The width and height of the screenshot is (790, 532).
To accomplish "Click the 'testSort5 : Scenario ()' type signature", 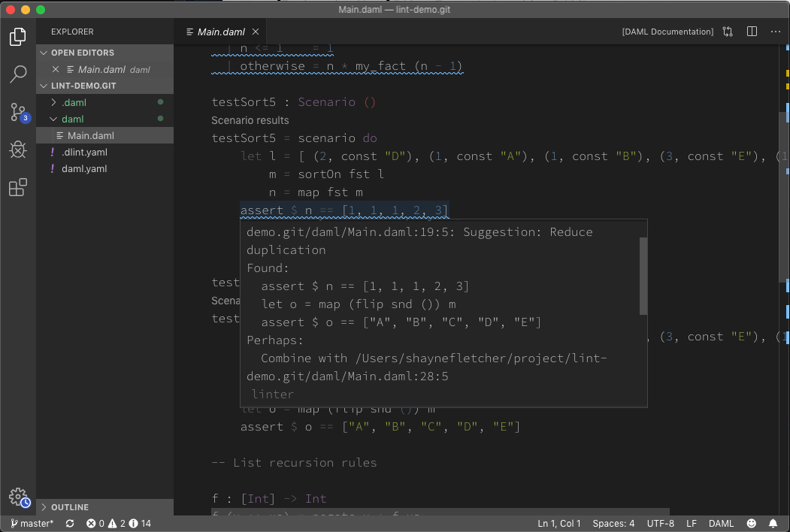I will (294, 102).
